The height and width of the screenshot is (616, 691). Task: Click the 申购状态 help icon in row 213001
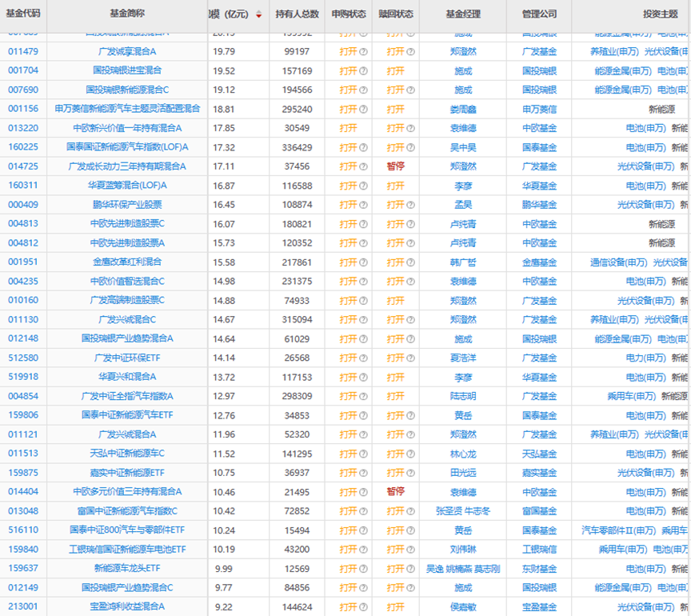[x=363, y=607]
